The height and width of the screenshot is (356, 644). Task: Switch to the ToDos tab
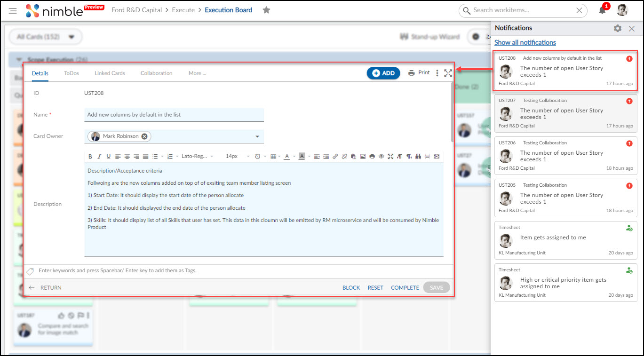72,73
